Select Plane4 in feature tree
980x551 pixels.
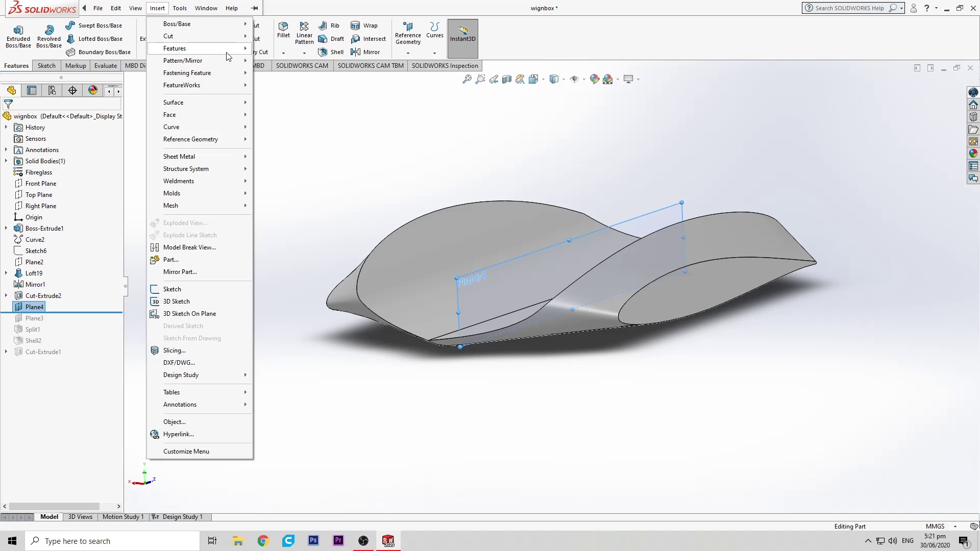pyautogui.click(x=30, y=307)
